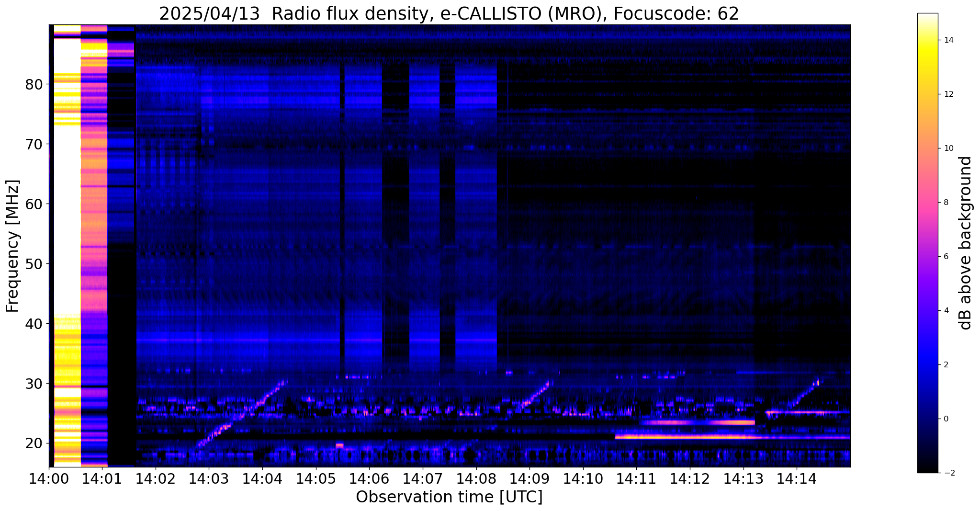Click the colorbar tick label 6

click(946, 257)
